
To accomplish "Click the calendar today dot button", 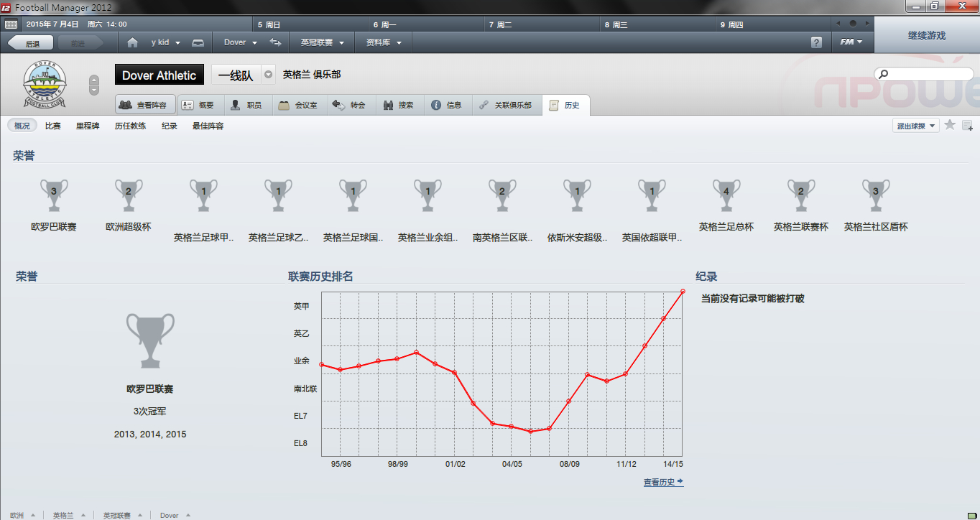I will (852, 24).
